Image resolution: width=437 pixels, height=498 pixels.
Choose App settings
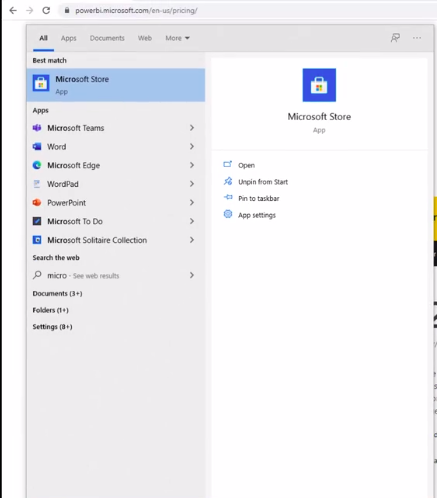click(x=257, y=215)
